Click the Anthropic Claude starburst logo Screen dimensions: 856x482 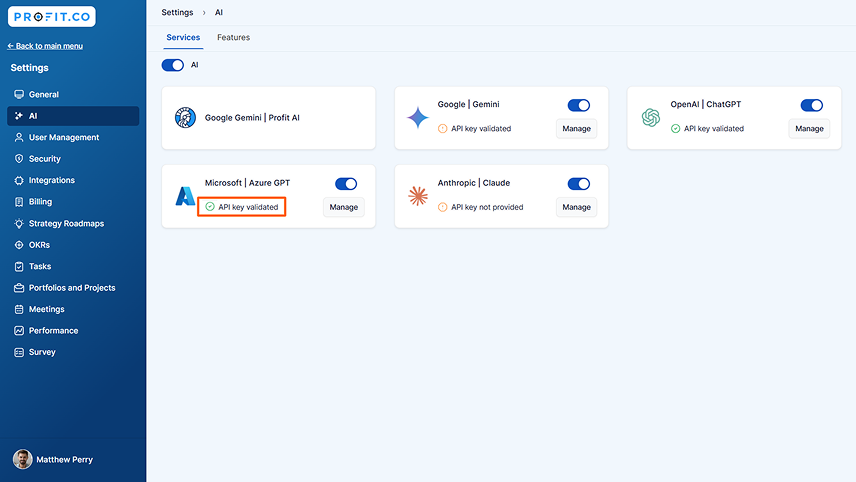[418, 196]
